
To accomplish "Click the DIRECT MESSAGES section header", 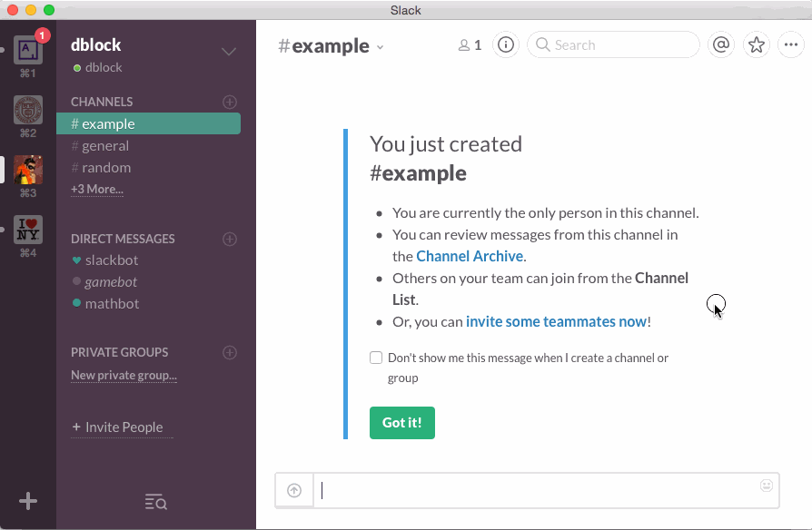I will (123, 239).
